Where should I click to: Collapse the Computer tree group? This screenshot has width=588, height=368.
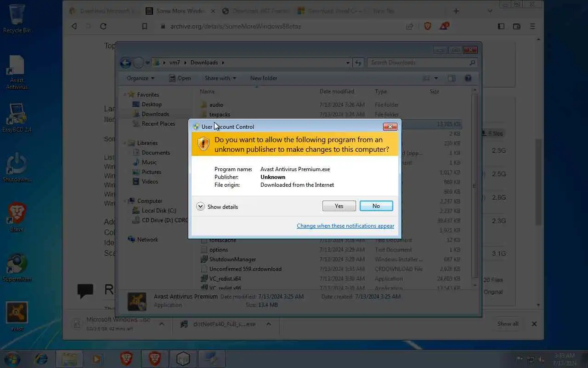124,201
